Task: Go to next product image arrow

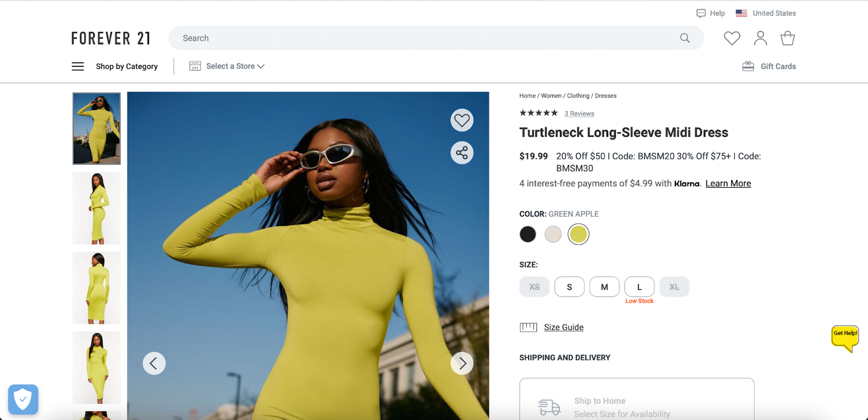Action: 462,363
